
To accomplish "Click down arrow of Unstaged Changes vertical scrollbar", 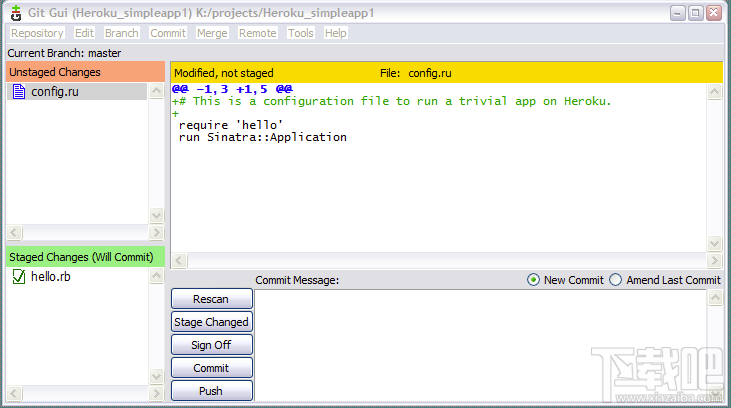I will (x=157, y=215).
